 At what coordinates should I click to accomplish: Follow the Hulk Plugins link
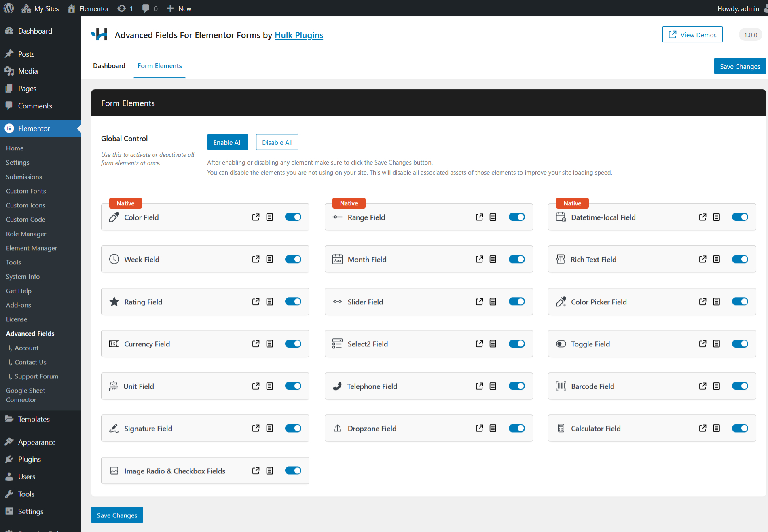click(x=299, y=35)
